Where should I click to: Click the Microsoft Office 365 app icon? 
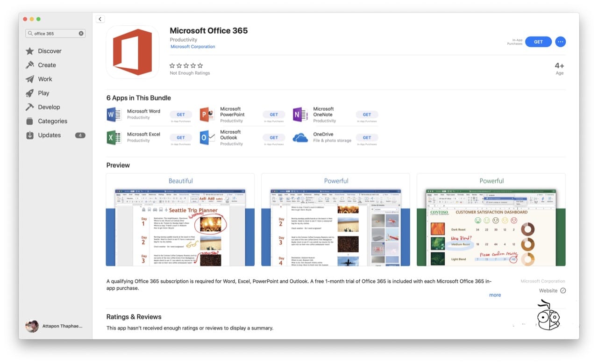(x=133, y=52)
